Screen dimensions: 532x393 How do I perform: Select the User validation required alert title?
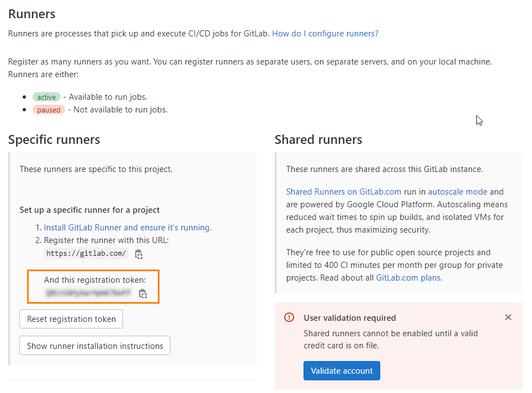pos(351,317)
